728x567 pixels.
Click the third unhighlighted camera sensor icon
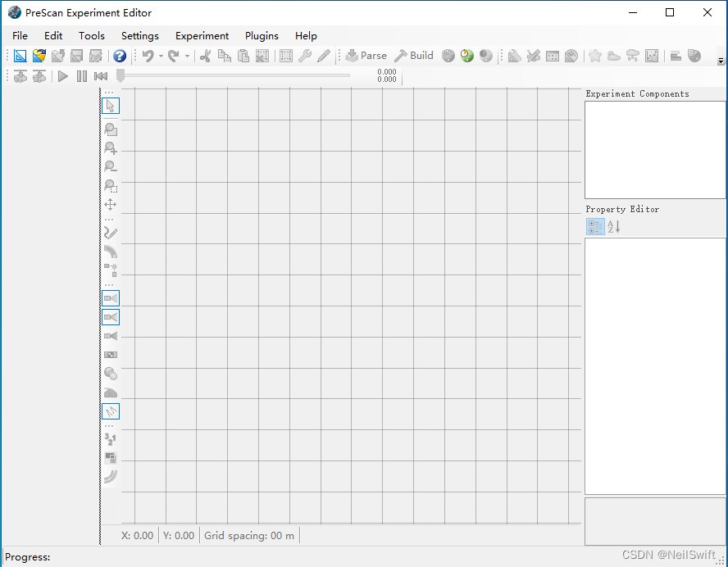click(x=111, y=336)
